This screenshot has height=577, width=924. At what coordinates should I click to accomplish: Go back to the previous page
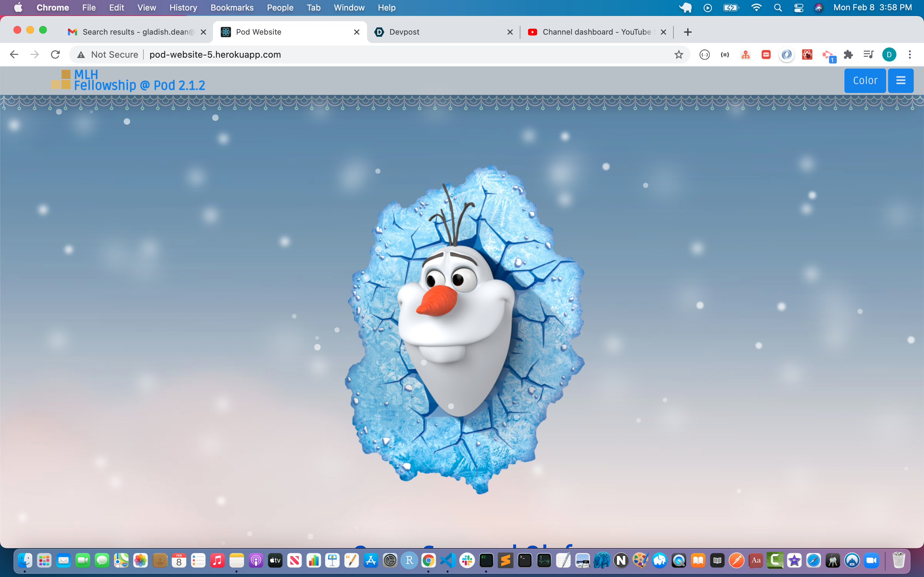click(14, 54)
